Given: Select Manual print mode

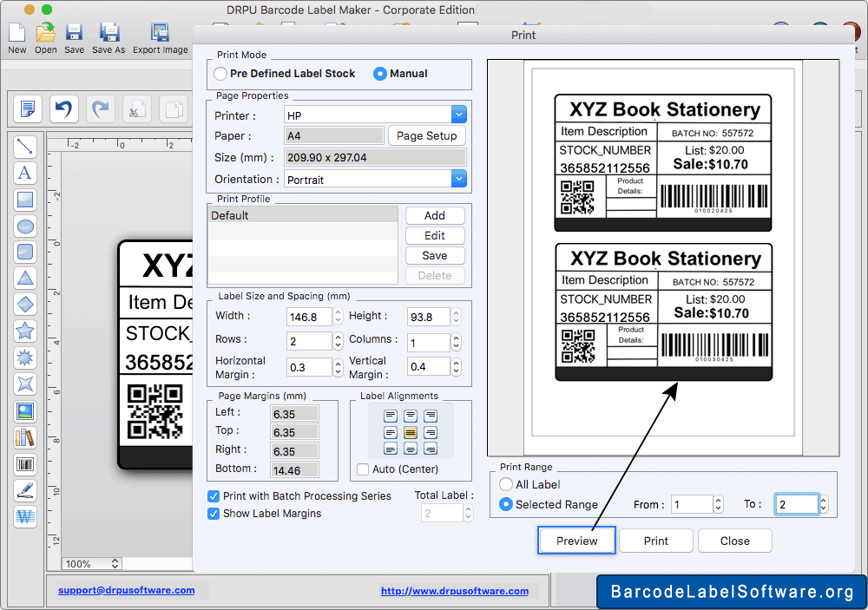Looking at the screenshot, I should (380, 74).
